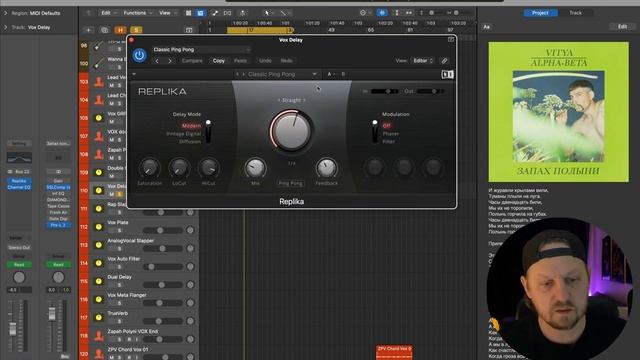Open the View menu in tracks area
640x360 pixels.
point(167,13)
